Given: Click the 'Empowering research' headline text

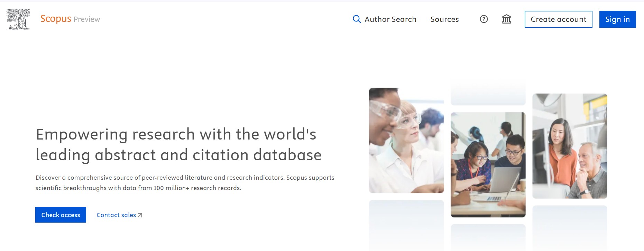Looking at the screenshot, I should 178,144.
